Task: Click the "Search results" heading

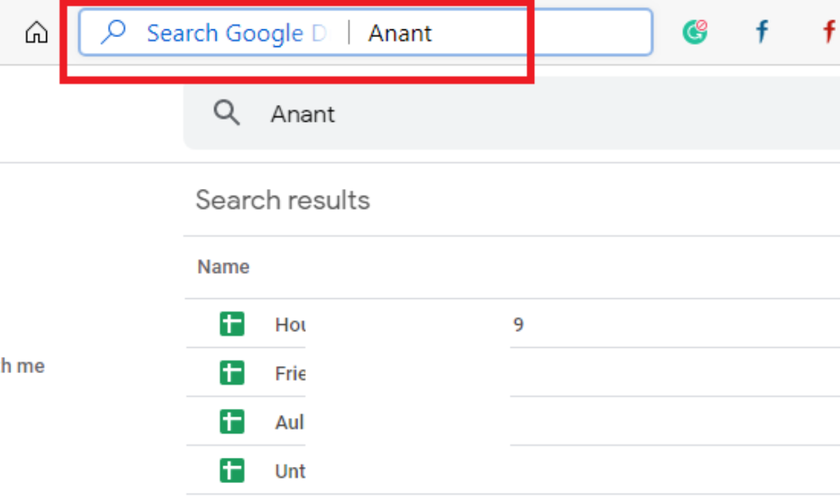Action: 283,200
